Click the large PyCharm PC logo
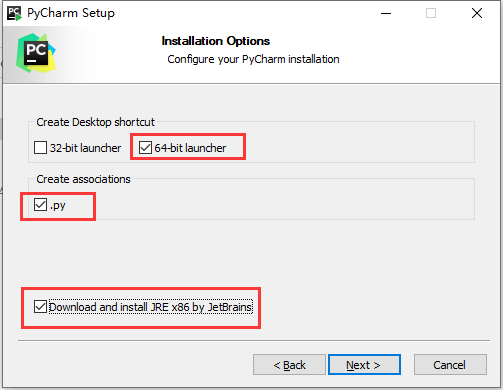The height and width of the screenshot is (390, 503). pyautogui.click(x=36, y=53)
